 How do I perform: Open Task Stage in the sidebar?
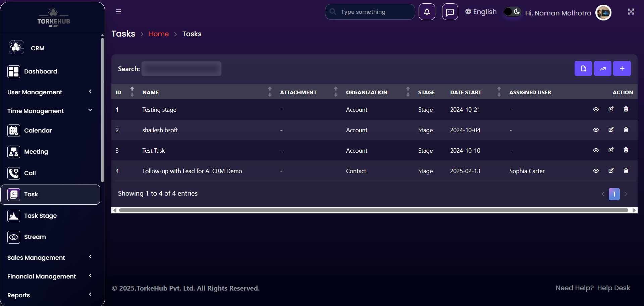(x=40, y=216)
